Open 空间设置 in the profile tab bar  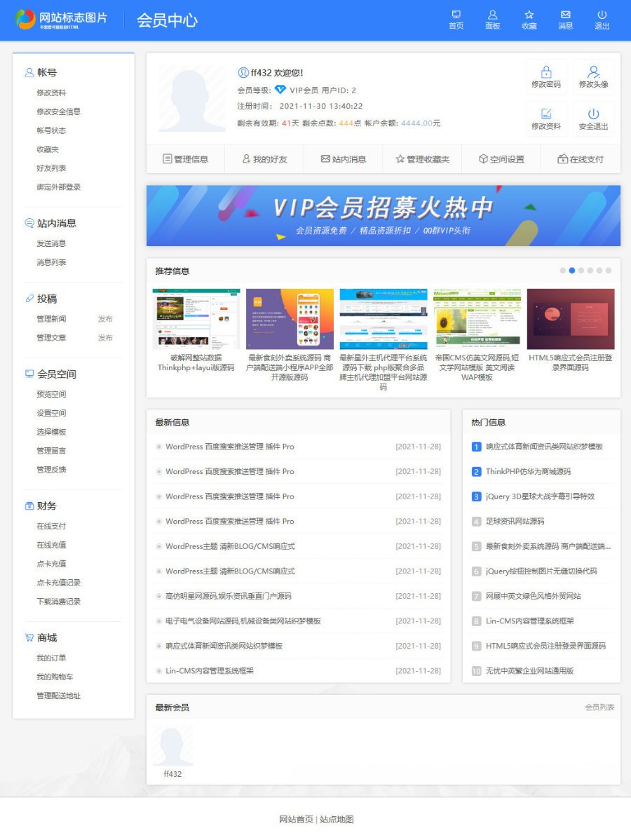[x=501, y=159]
